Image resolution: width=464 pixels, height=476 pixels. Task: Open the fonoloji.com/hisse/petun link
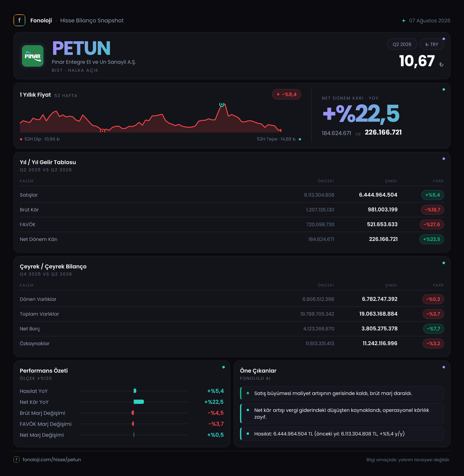coord(52,459)
